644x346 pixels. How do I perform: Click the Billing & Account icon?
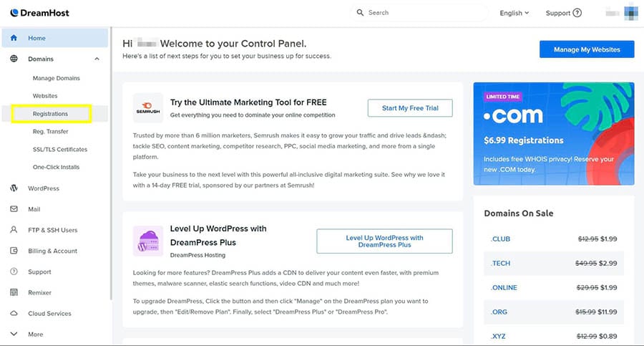coord(14,251)
